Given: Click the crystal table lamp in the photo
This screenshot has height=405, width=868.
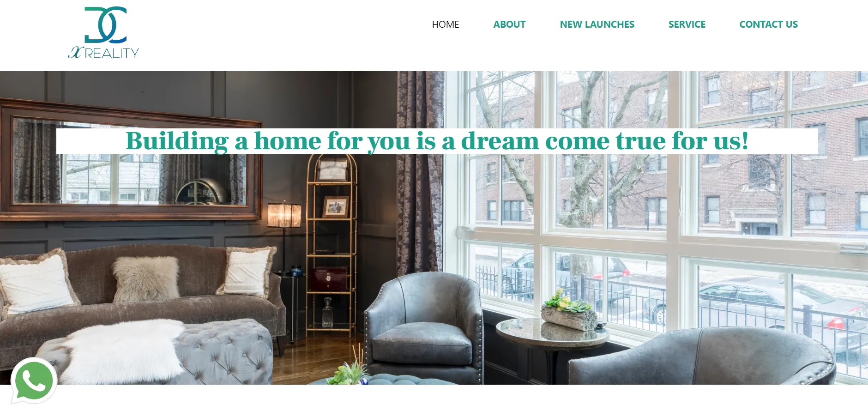Looking at the screenshot, I should tap(284, 215).
